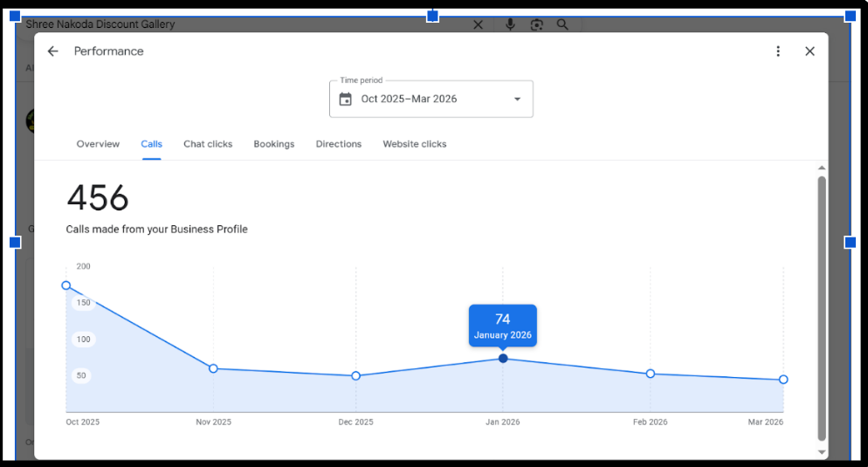Click the scrollbar down arrow
This screenshot has width=868, height=467.
click(x=821, y=452)
